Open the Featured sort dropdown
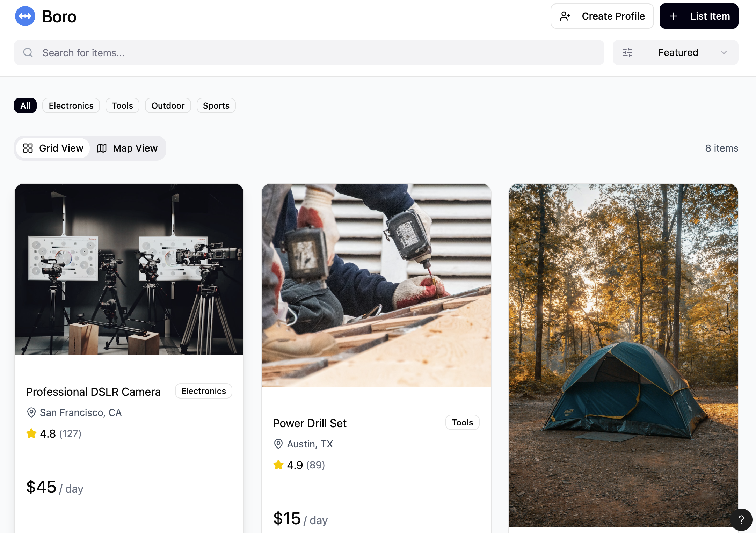756x533 pixels. tap(678, 52)
